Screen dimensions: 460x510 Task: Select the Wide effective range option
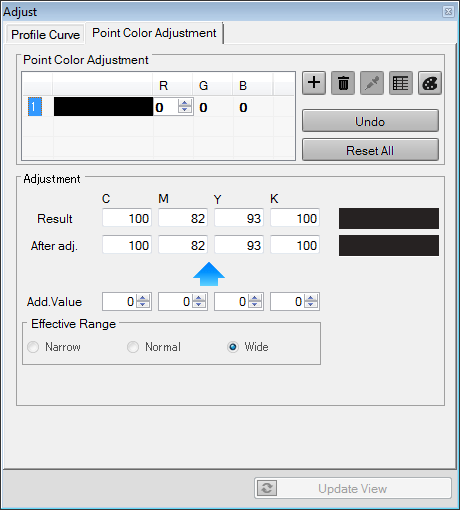(x=233, y=347)
